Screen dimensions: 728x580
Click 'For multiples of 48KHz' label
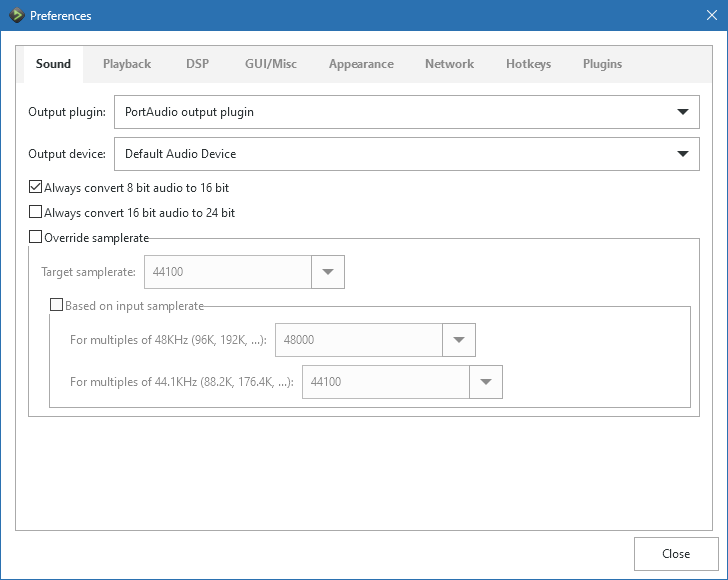click(x=168, y=340)
